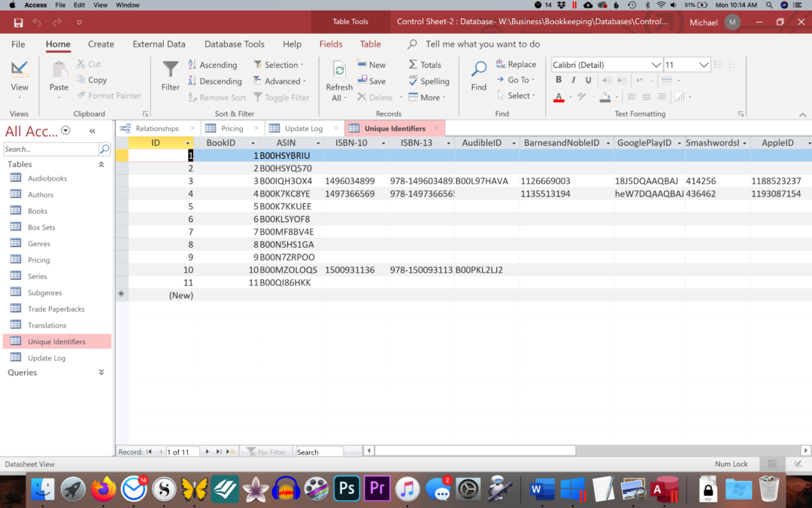812x508 pixels.
Task: Click the Filter funnel icon
Action: pos(170,69)
